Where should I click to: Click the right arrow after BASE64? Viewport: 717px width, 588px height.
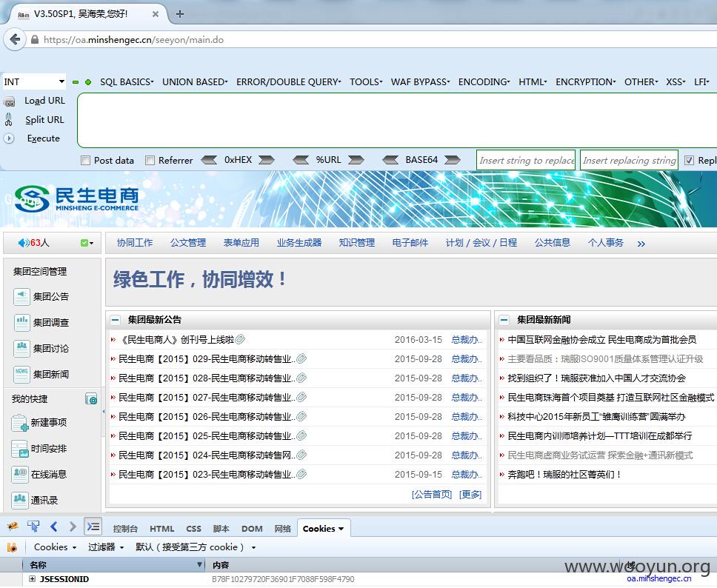[x=453, y=160]
